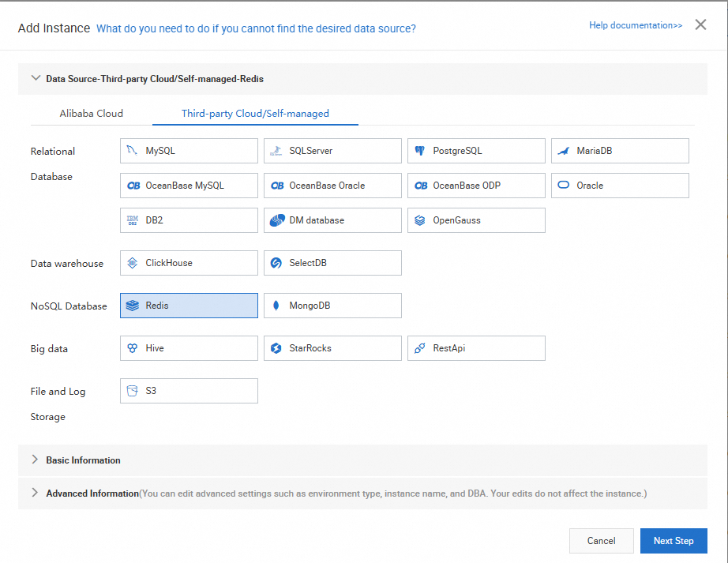Choose the SQLServer label text
This screenshot has width=728, height=563.
pos(310,151)
